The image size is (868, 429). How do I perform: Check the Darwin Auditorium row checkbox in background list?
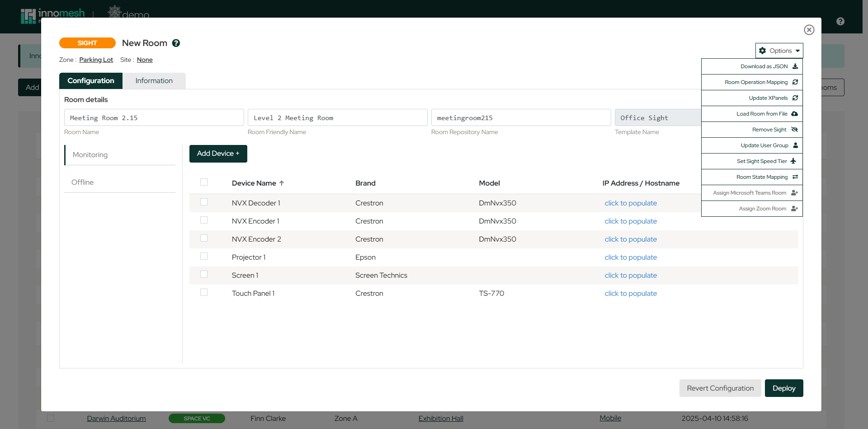click(x=51, y=418)
